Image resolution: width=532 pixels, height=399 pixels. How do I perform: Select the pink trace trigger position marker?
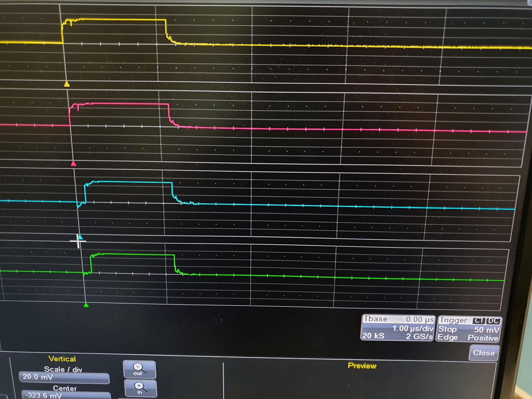click(74, 163)
